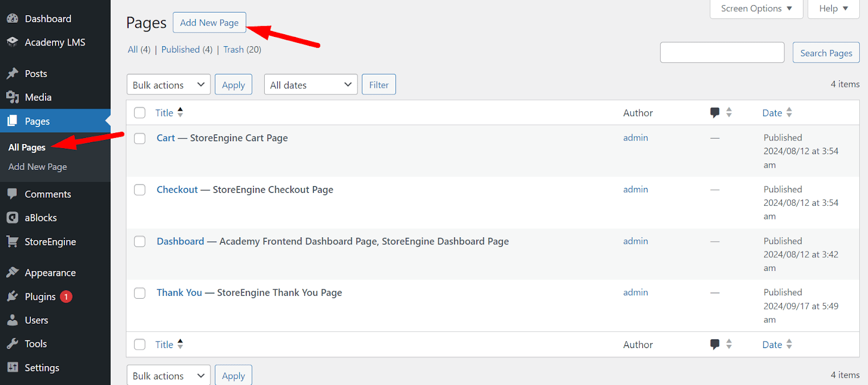868x385 pixels.
Task: Click the comments column icon in table footer
Action: click(715, 344)
